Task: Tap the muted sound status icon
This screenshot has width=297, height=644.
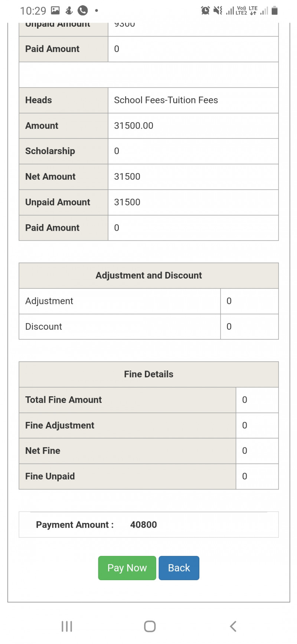Action: tap(218, 10)
